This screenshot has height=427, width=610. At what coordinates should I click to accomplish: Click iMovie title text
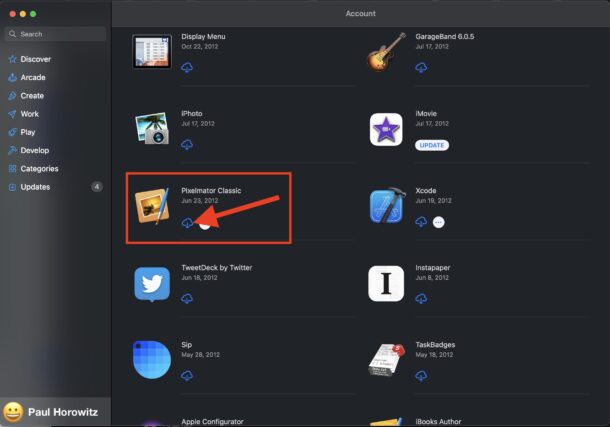426,114
